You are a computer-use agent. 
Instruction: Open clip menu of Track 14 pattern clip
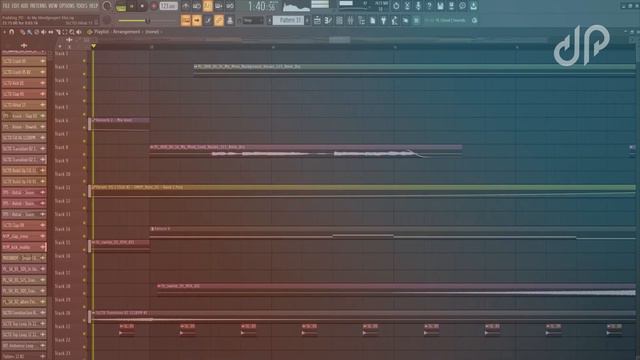(152, 229)
